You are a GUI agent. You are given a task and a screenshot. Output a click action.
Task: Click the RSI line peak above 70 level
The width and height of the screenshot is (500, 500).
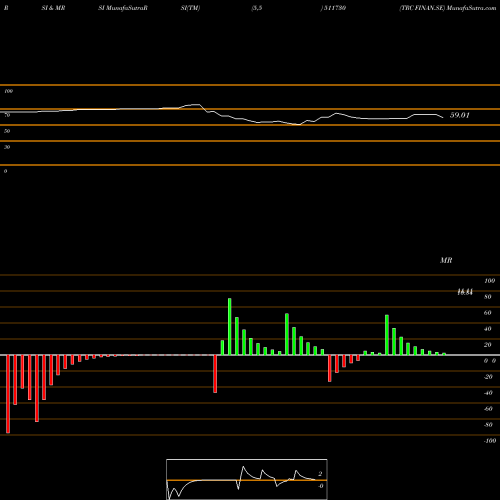(x=197, y=105)
